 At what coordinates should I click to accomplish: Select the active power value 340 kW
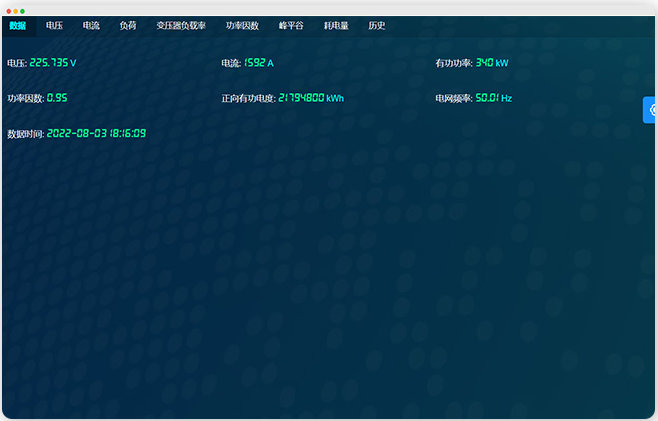point(492,63)
